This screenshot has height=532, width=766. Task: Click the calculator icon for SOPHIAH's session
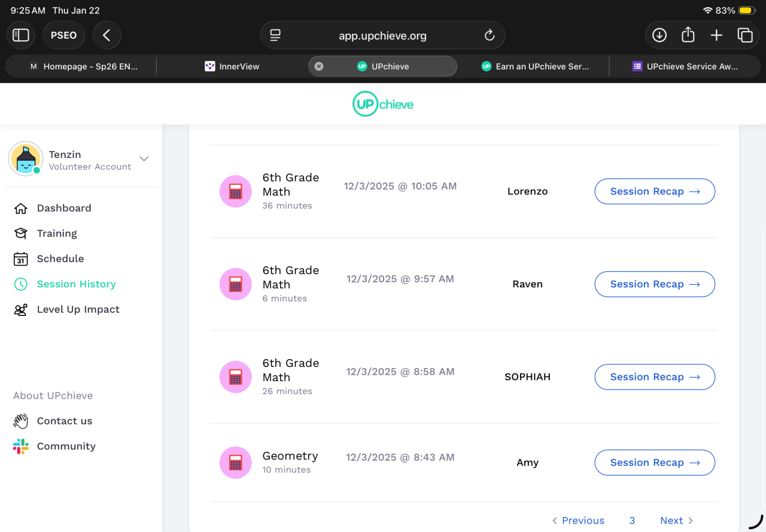[236, 377]
